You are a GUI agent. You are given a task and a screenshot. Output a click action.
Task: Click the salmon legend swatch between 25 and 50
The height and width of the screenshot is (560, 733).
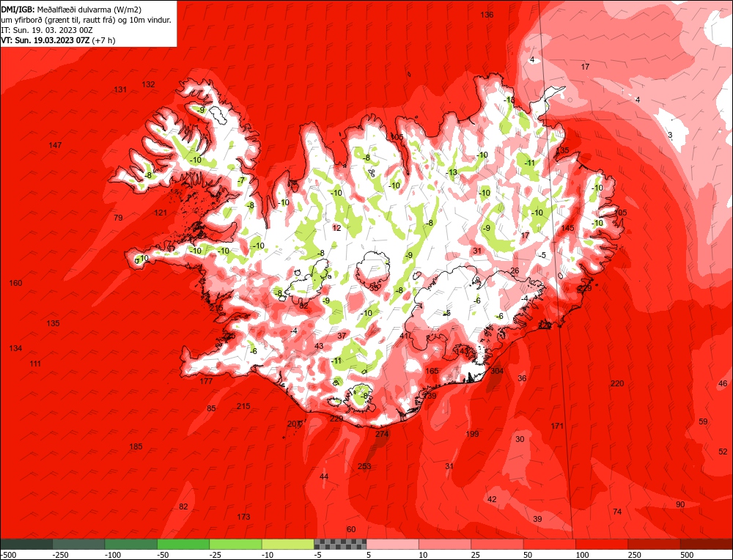coord(498,544)
